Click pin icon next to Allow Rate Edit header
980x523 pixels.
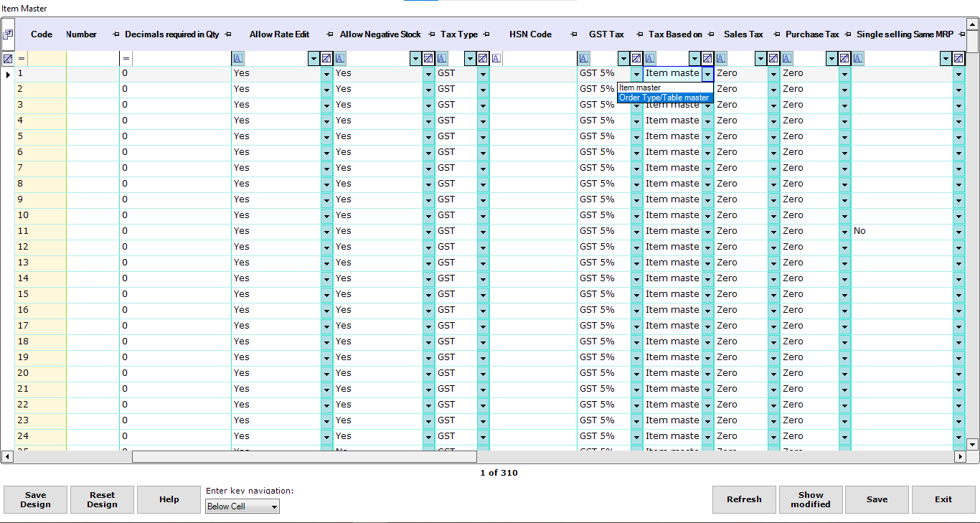coord(330,34)
